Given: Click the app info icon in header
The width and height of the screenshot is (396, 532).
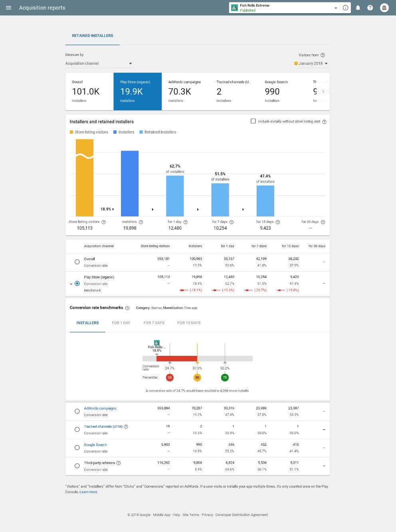Looking at the screenshot, I should point(346,8).
